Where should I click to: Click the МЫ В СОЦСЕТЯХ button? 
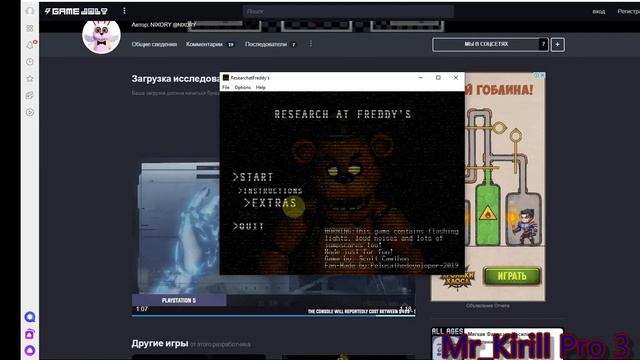click(x=490, y=44)
